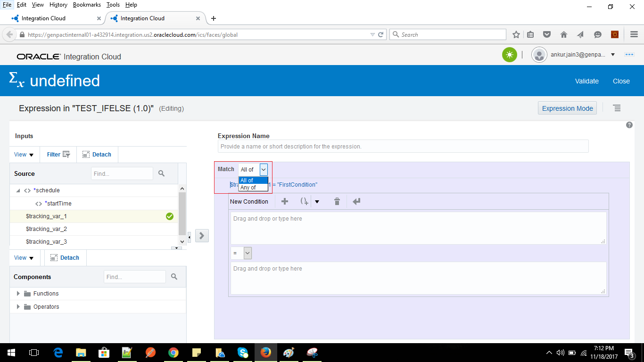Open Microsoft Edge from the taskbar
The image size is (644, 362).
(58, 353)
